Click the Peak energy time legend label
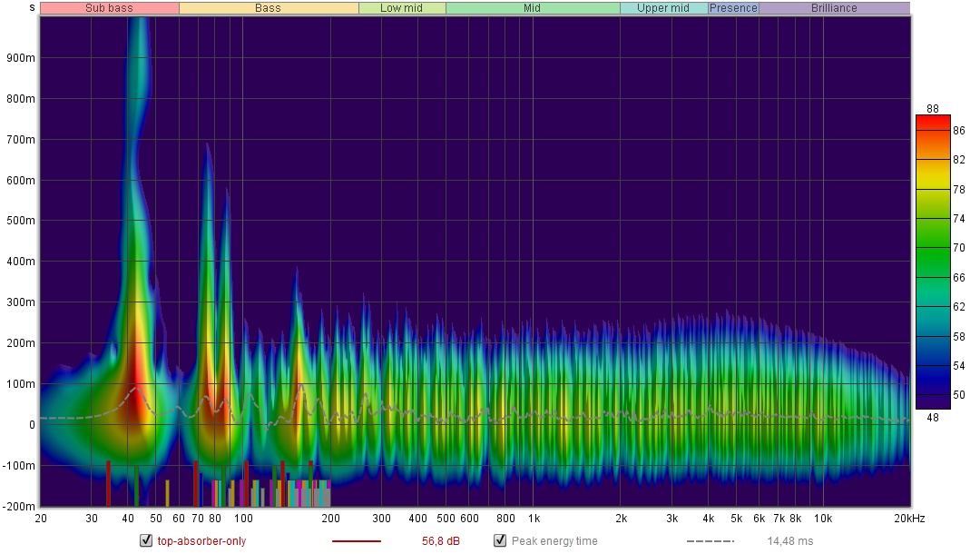980x554 pixels. pos(554,541)
